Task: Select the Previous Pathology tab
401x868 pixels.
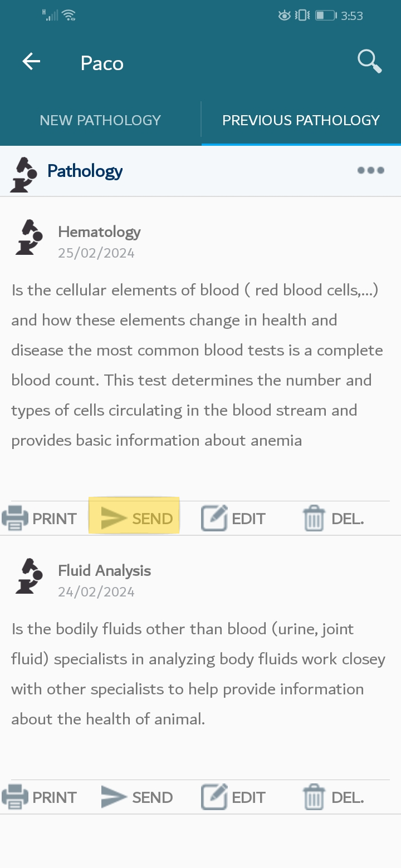Action: (301, 120)
